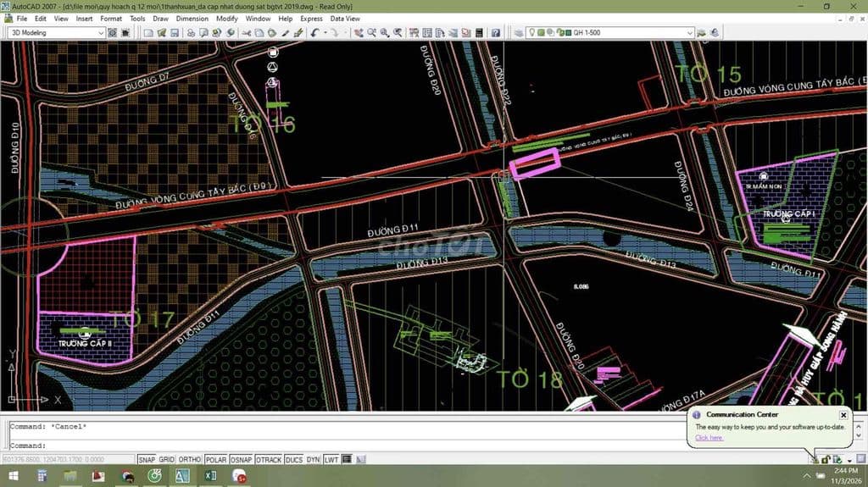Click the Plot printer icon
Screen dimensions: 868x487
191,33
